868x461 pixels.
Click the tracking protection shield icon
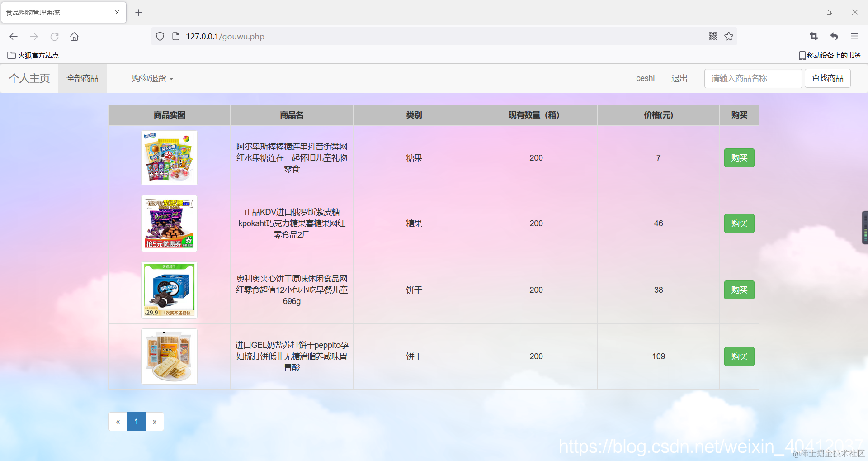160,36
